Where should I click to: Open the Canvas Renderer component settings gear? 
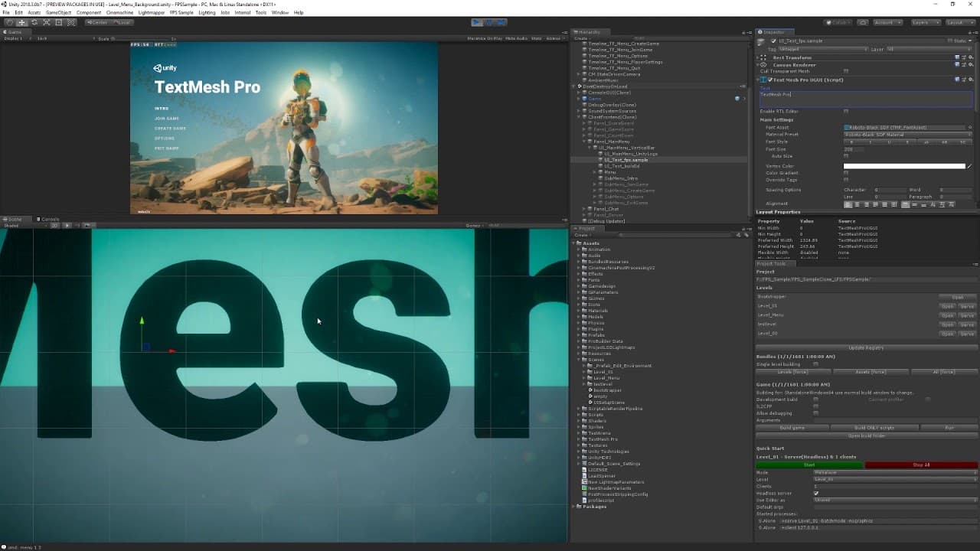(971, 65)
